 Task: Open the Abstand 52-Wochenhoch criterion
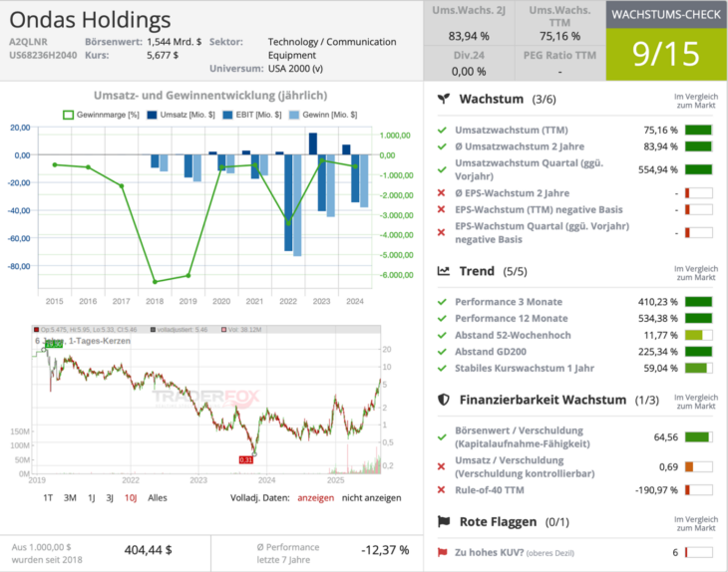click(x=513, y=336)
